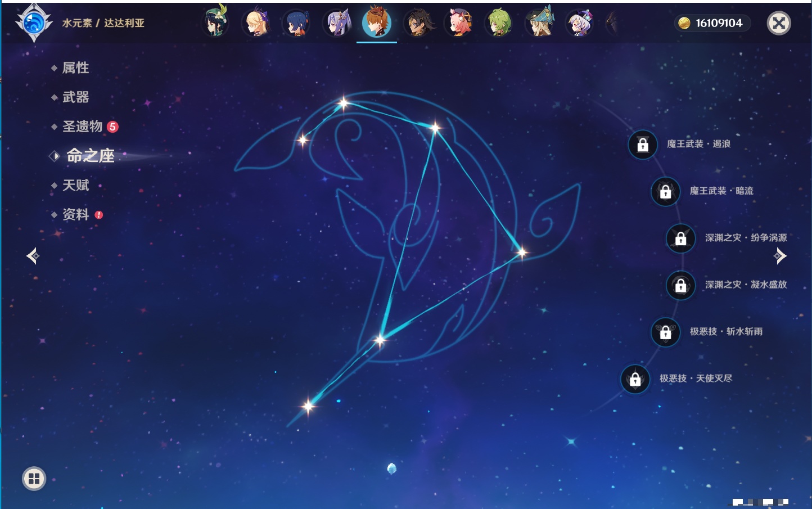The image size is (812, 509).
Task: Open locked constellation 极恶技·斩水斩雨
Action: tap(665, 332)
